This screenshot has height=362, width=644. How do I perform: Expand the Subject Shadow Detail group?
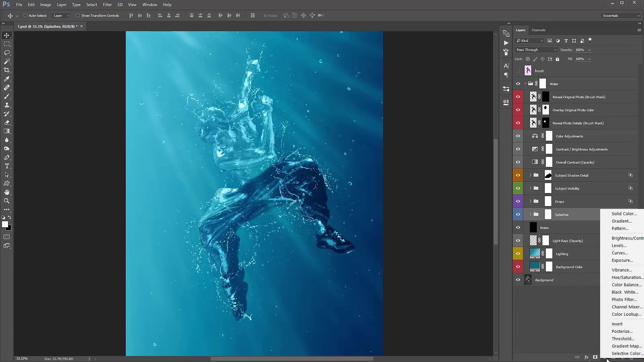click(x=530, y=175)
